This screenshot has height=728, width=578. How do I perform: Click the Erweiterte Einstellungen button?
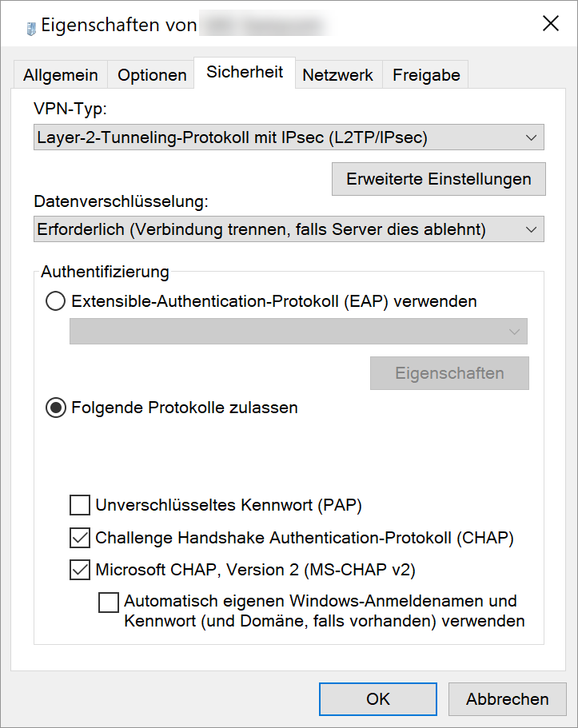438,179
